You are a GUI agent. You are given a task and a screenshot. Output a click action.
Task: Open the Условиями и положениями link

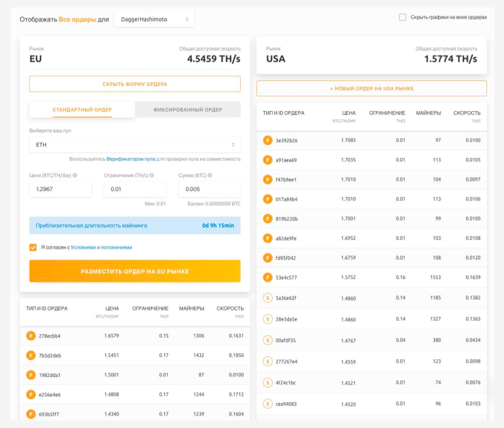click(102, 247)
